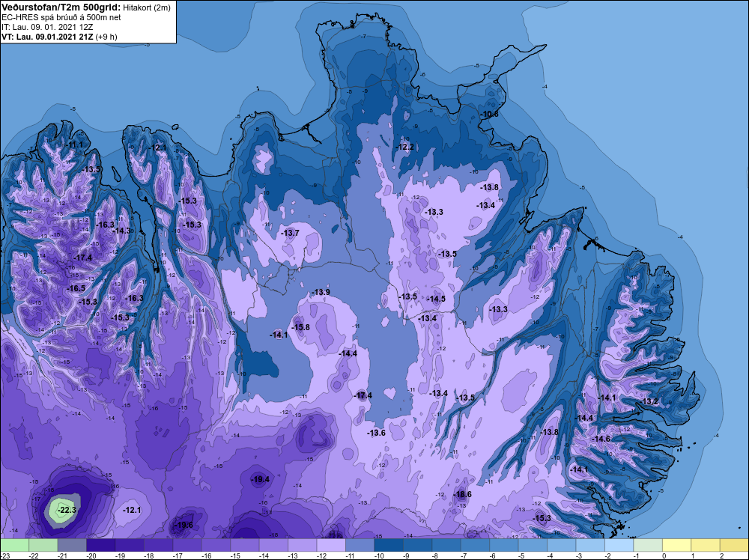Click the -14.6 temperature label
The width and height of the screenshot is (749, 560).
coord(601,439)
